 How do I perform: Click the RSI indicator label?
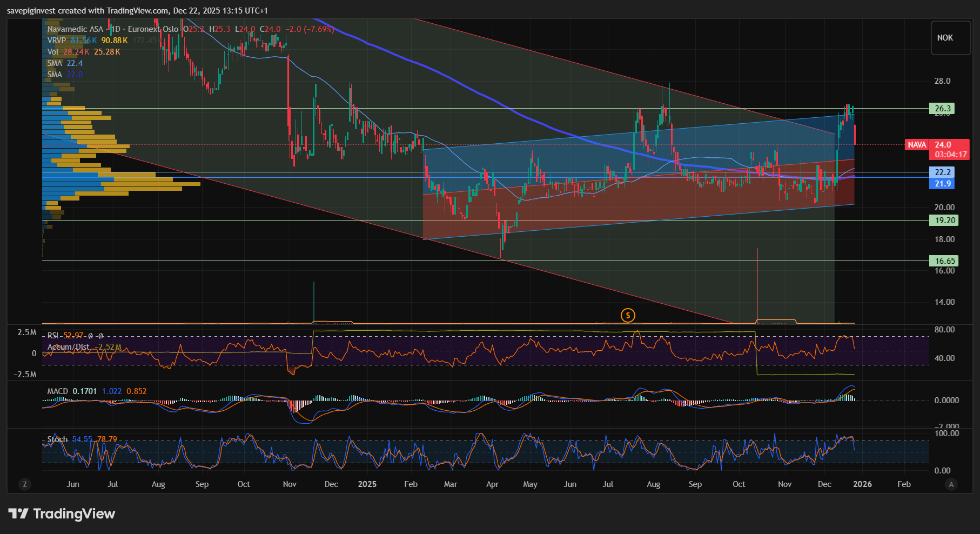click(x=53, y=336)
